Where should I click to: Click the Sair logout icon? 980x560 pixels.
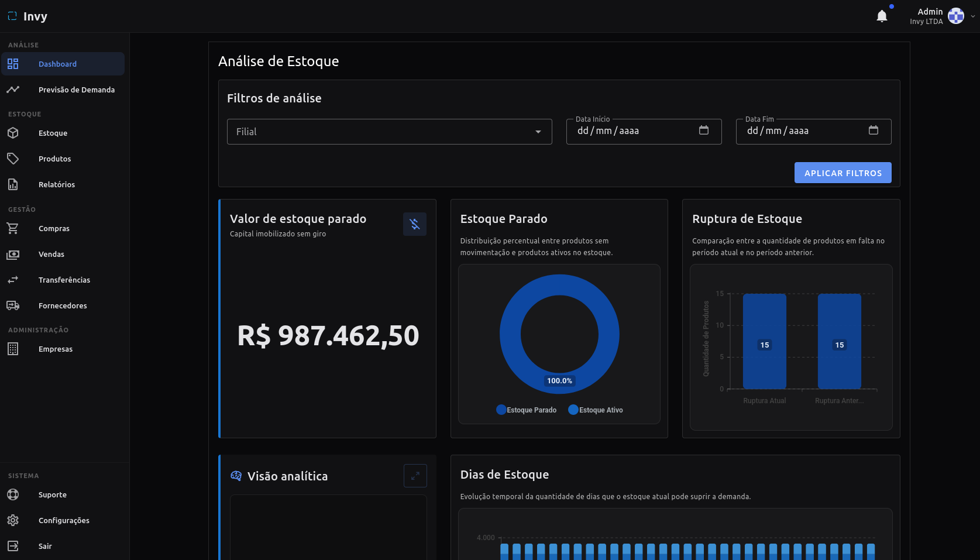click(x=13, y=546)
